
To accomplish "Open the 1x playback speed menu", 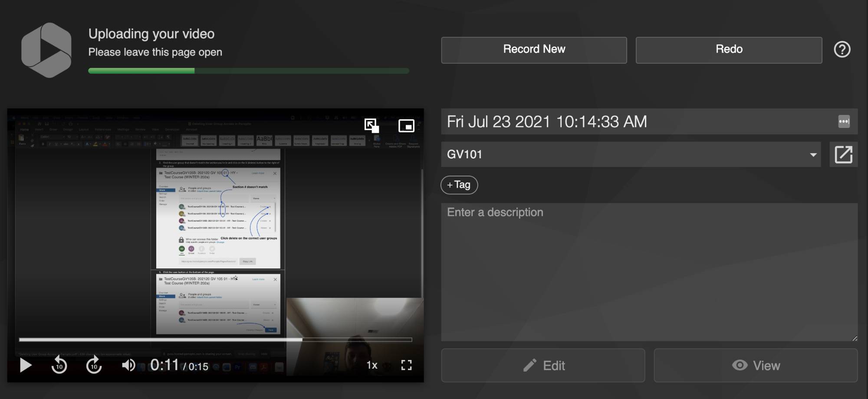I will point(372,365).
